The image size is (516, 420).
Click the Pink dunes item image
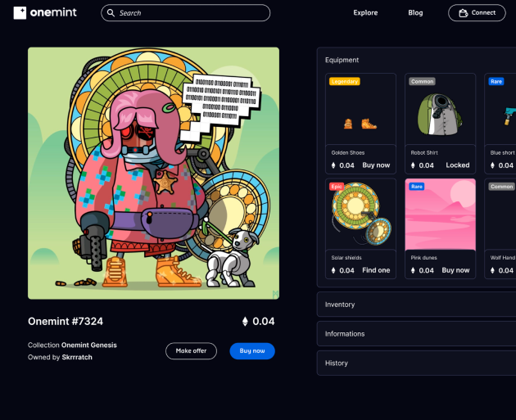coord(440,215)
